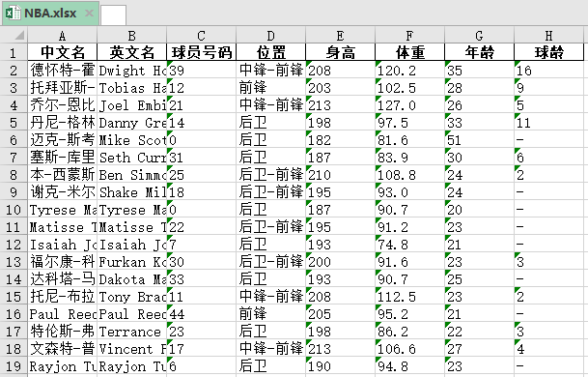Click the 位置 header cell
Screen dimensions: 588x377
270,52
